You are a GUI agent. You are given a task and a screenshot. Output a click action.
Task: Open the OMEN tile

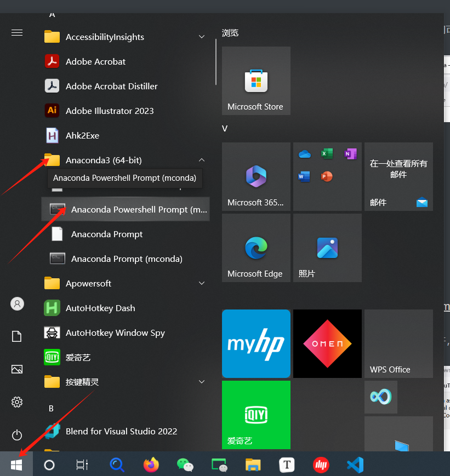(x=327, y=343)
